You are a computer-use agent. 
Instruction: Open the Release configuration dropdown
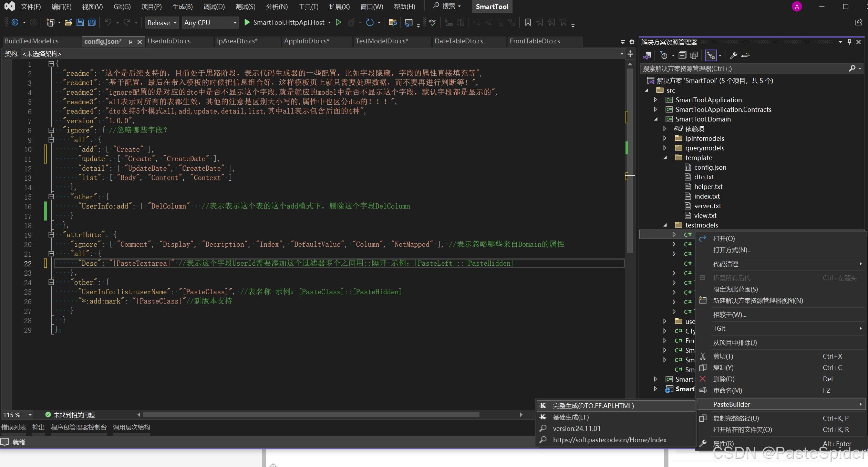click(x=162, y=23)
